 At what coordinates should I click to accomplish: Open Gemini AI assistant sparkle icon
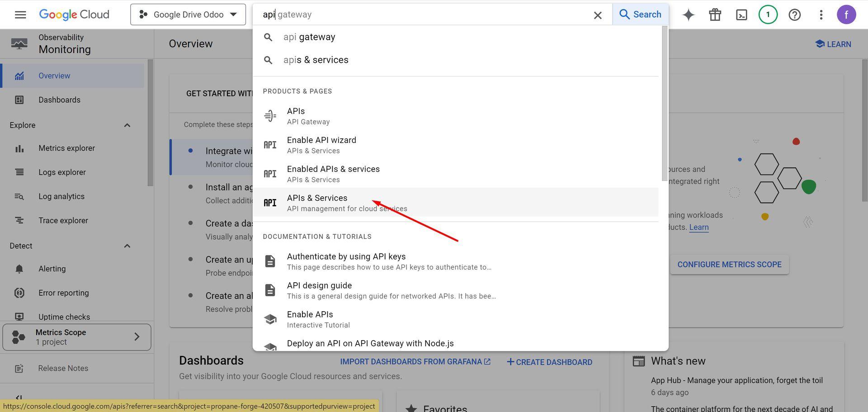coord(689,14)
